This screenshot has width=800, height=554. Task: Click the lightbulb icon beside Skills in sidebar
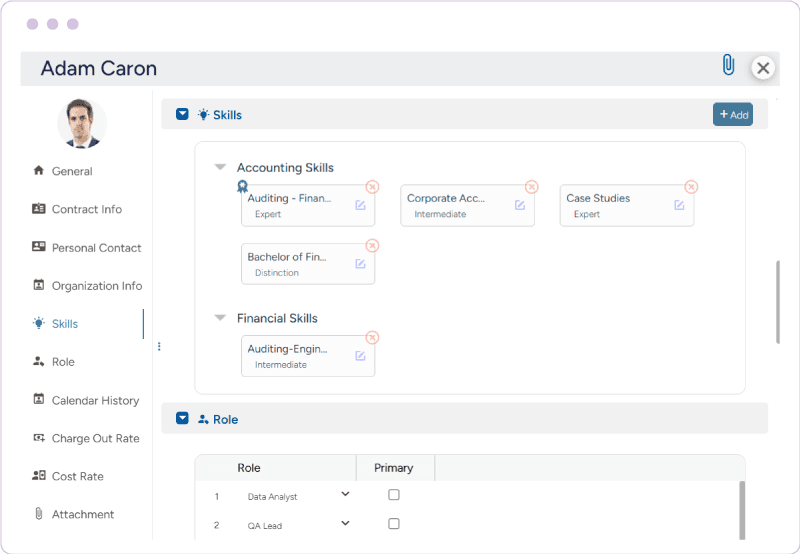pos(39,323)
